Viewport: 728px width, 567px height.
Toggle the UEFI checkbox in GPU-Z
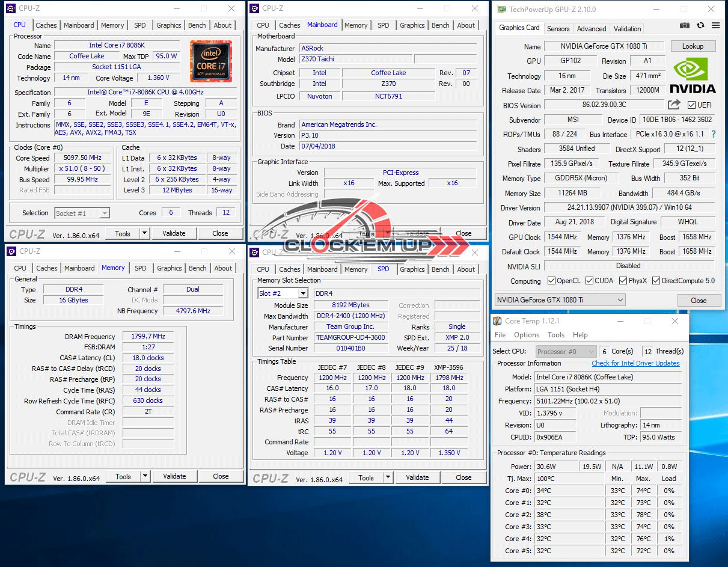(x=691, y=105)
